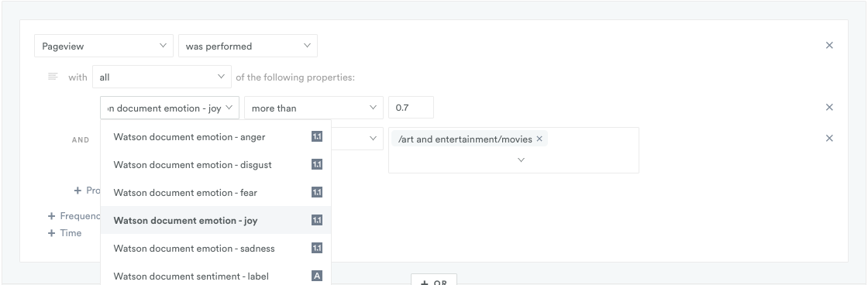This screenshot has width=868, height=285.
Task: Select 'Watson document emotion - sadness' option
Action: pos(216,248)
